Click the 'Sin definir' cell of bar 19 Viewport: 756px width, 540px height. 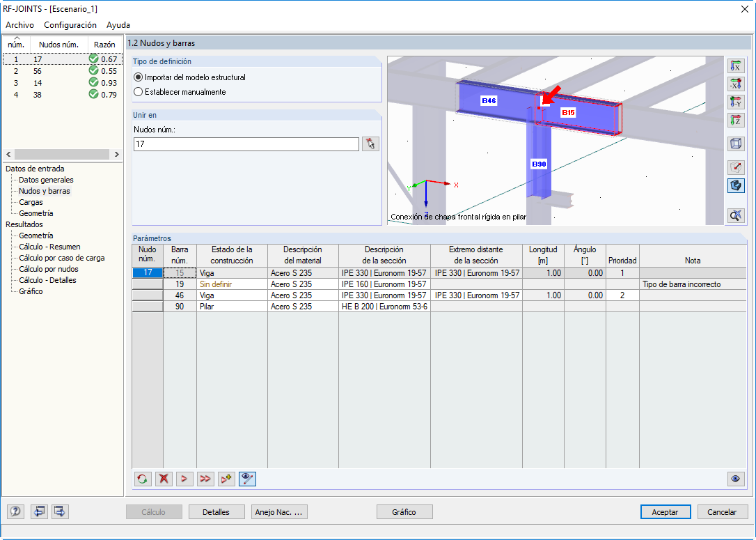click(232, 284)
